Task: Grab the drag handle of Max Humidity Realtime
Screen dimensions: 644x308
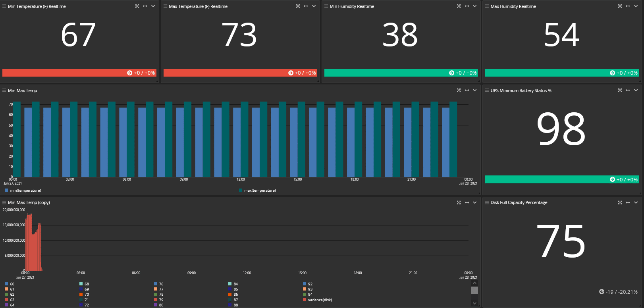Action: point(487,6)
